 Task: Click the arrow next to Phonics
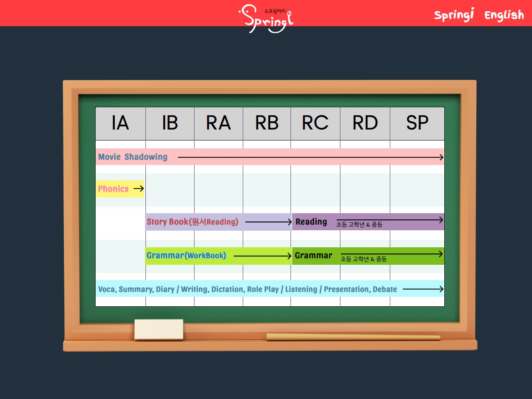(x=139, y=189)
